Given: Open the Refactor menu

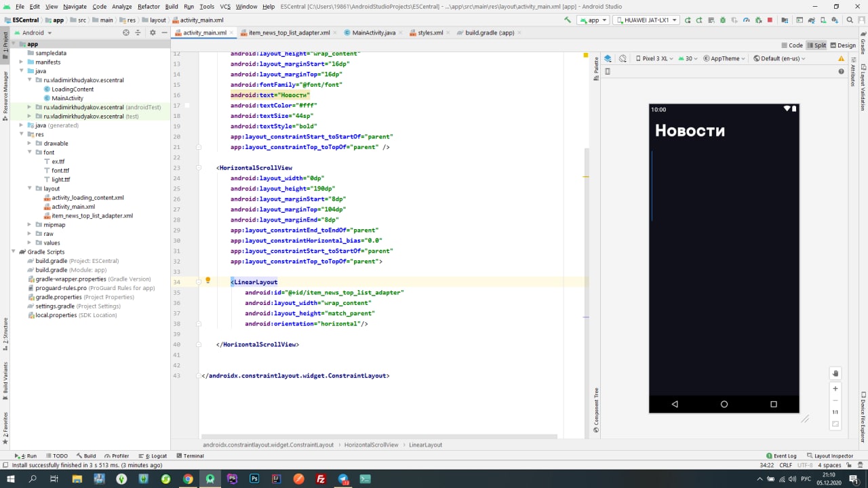Looking at the screenshot, I should pos(149,6).
